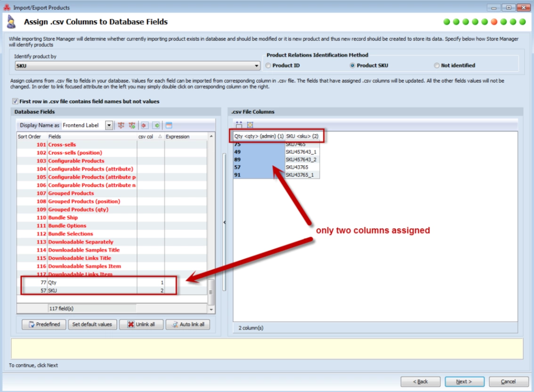Open the Display Name as dropdown
The height and width of the screenshot is (392, 534).
click(x=109, y=125)
